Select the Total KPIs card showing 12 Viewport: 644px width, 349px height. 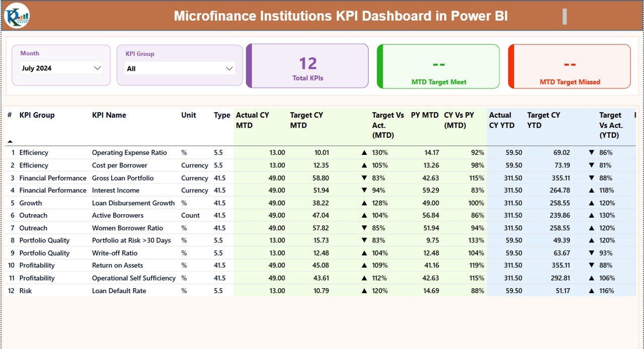tap(307, 66)
